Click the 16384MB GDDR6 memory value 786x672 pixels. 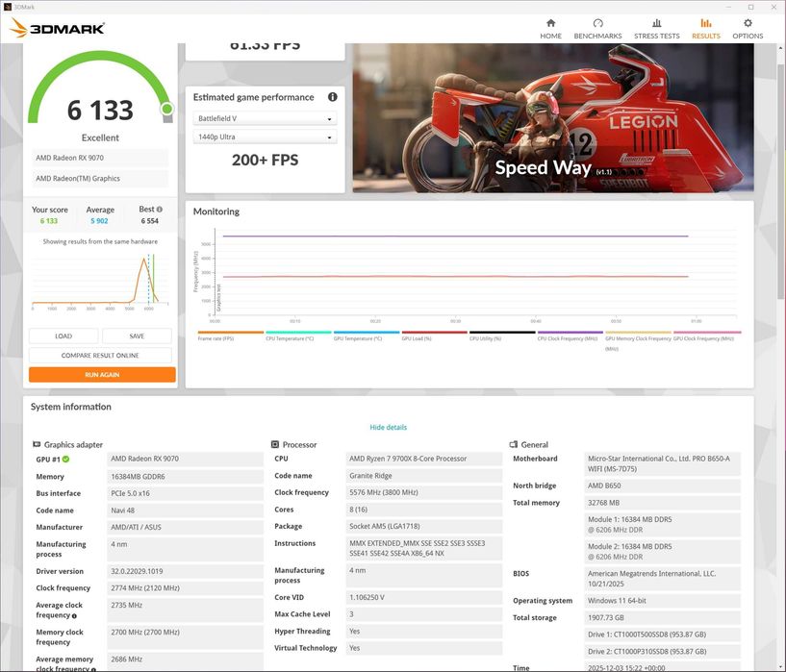tap(185, 477)
